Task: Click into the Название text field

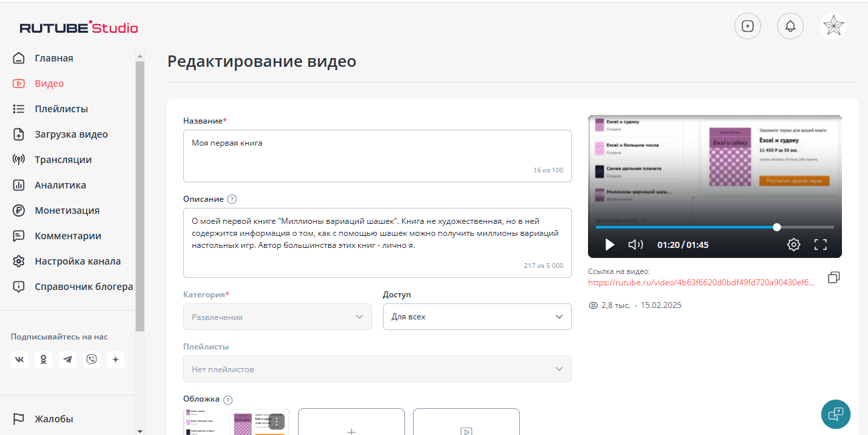Action: click(x=377, y=155)
